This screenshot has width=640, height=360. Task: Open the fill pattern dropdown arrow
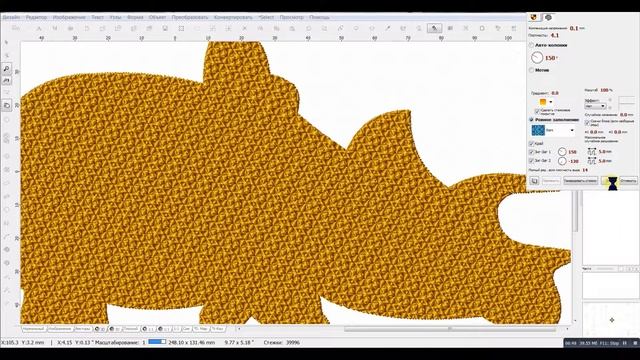572,131
